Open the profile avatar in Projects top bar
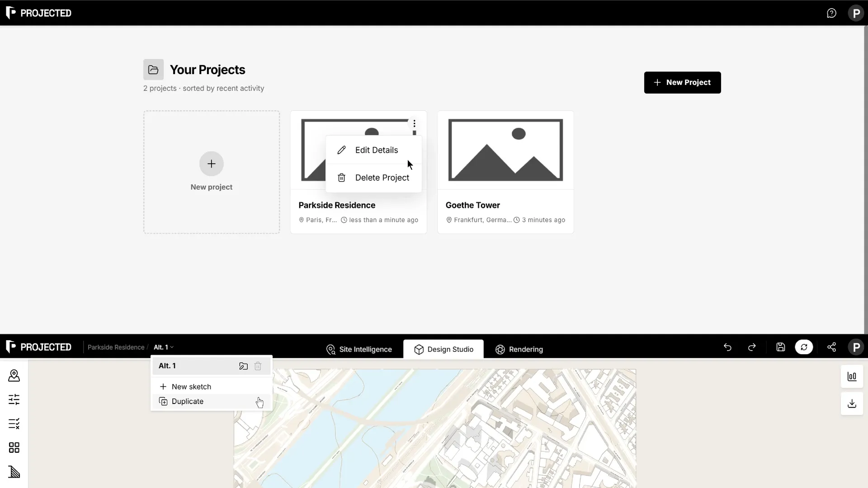 coord(856,13)
